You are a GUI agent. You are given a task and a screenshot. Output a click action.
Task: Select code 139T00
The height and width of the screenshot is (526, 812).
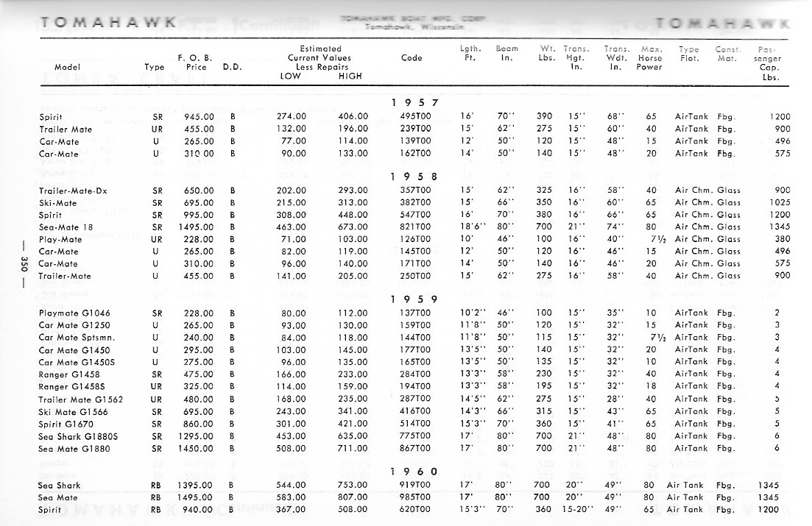[415, 141]
